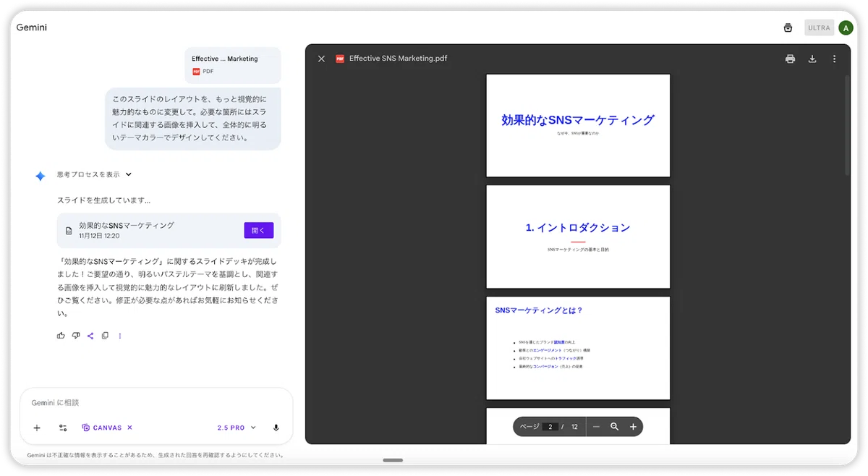Click the ULTRA plan badge
Screen dimensions: 868x476
819,27
